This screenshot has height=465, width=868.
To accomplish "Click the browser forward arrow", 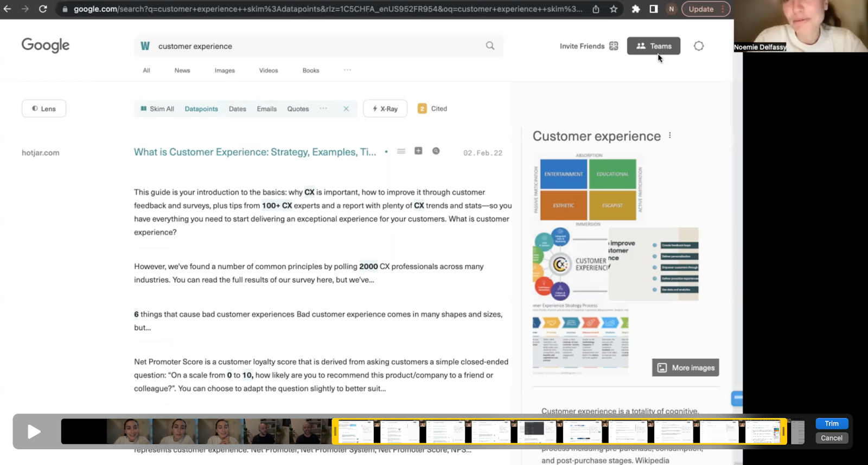I will click(24, 9).
